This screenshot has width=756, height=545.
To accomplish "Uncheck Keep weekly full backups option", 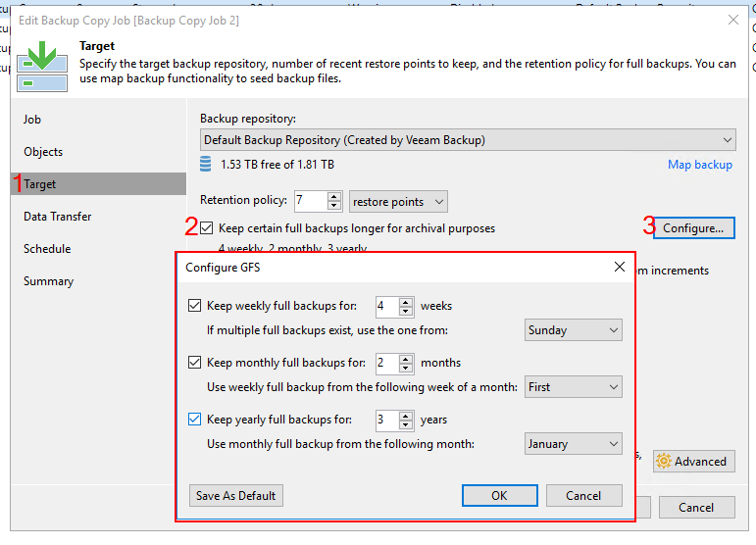I will pyautogui.click(x=195, y=306).
